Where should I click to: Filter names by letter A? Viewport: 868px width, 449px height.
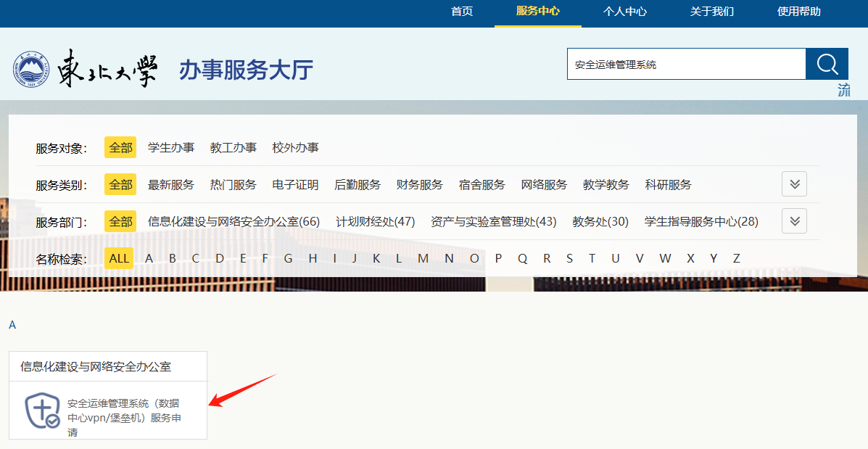click(149, 258)
